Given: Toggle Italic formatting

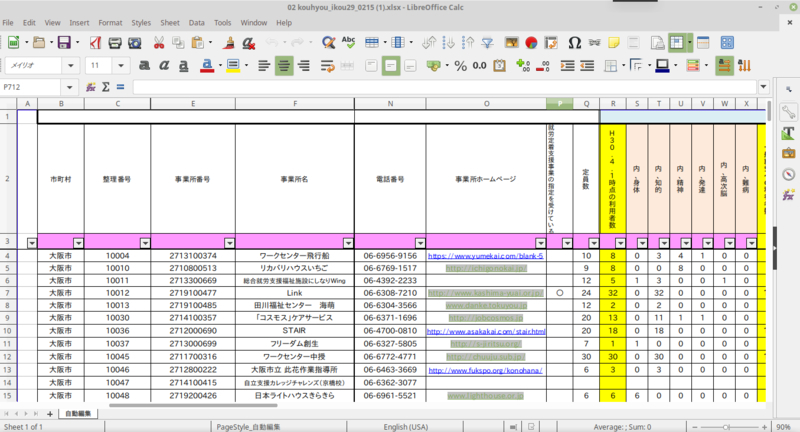Looking at the screenshot, I should point(164,66).
